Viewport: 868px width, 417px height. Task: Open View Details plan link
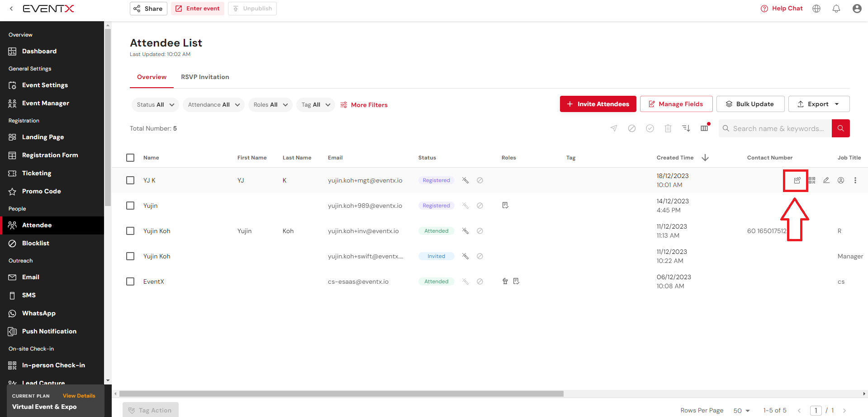click(x=79, y=396)
